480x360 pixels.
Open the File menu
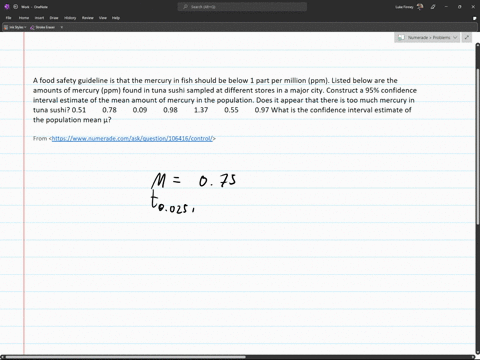pyautogui.click(x=9, y=18)
